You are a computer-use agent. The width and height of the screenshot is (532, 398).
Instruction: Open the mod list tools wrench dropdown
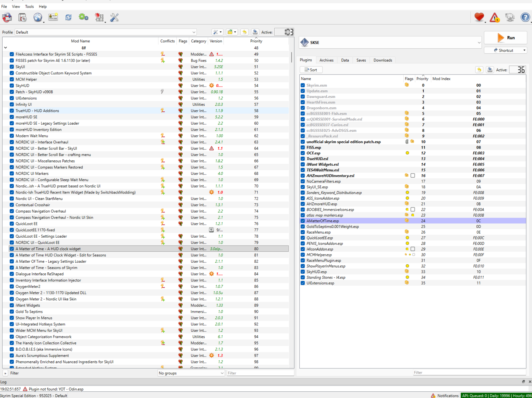(217, 32)
